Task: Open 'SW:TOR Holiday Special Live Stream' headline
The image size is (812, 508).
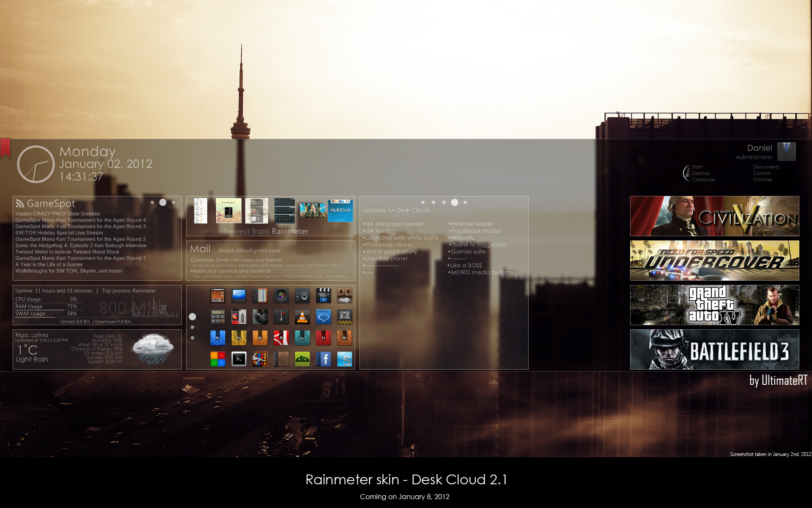Action: [x=59, y=233]
